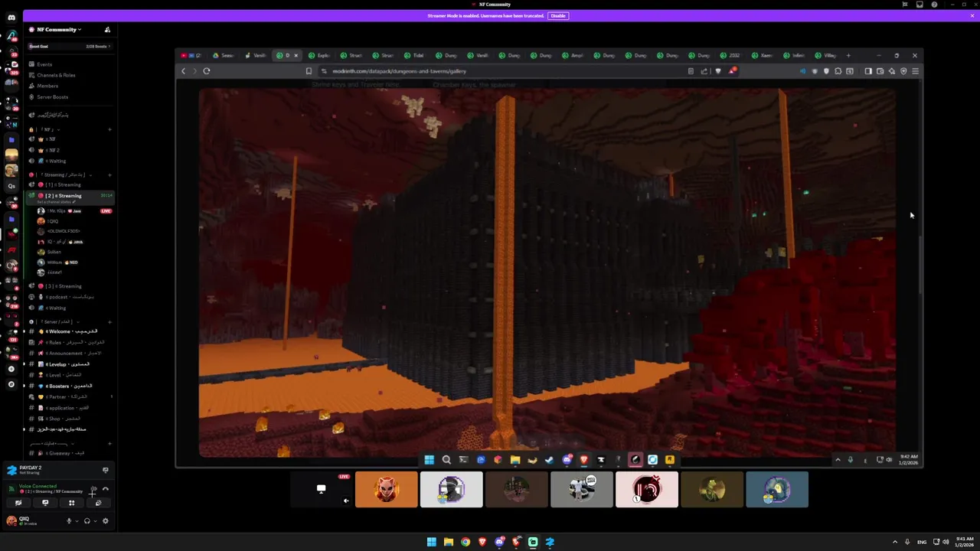Toggle noise suppression waveform icon
Viewport: 980px width, 551px height.
(x=93, y=488)
